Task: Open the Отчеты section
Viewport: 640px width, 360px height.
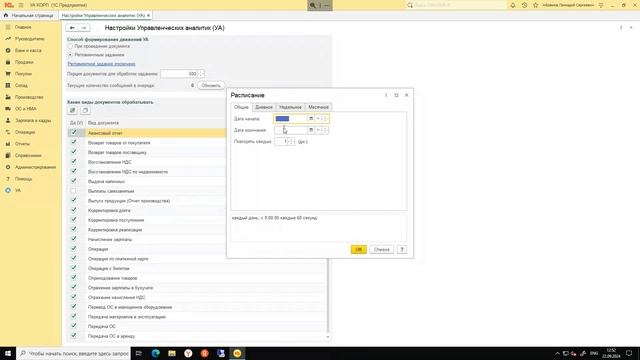Action: tap(22, 144)
